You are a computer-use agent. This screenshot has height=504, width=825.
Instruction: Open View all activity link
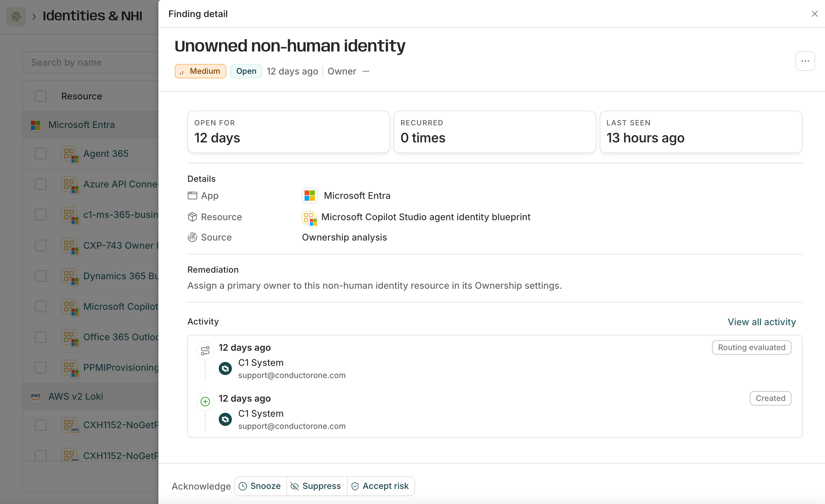click(x=762, y=322)
